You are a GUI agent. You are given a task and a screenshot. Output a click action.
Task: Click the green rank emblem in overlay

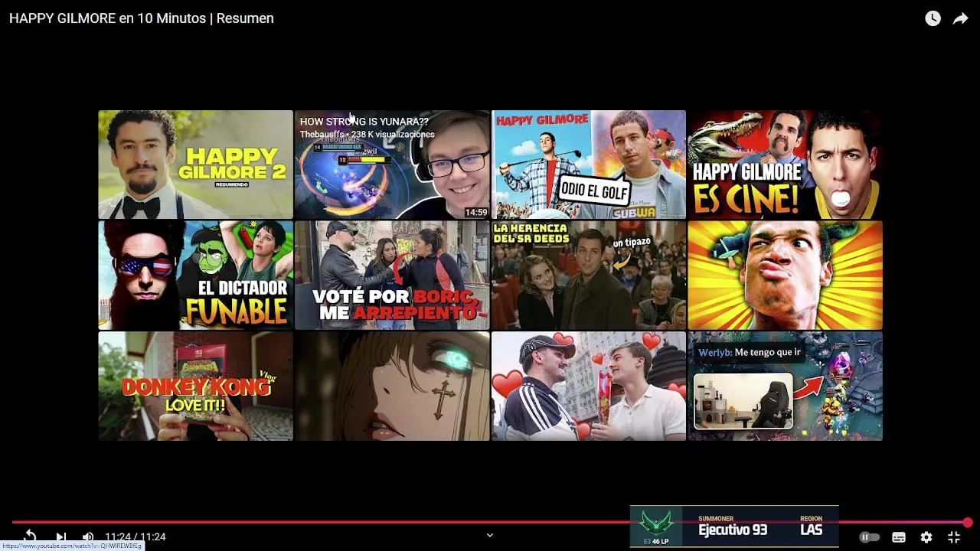coord(656,524)
